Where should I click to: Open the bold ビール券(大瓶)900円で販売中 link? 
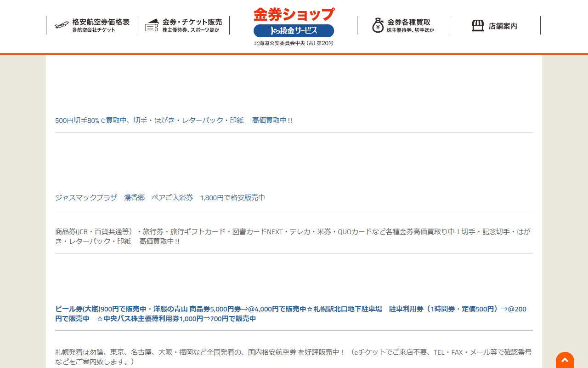pyautogui.click(x=291, y=314)
